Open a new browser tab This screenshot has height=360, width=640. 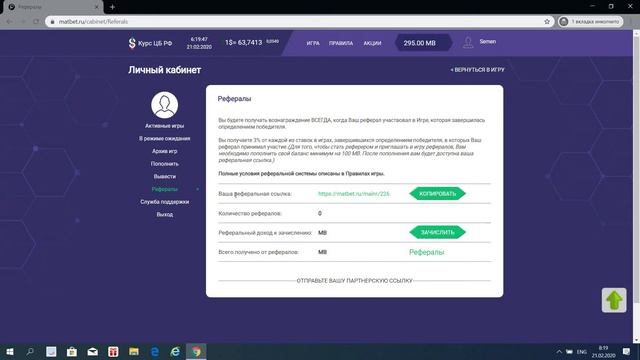(112, 7)
